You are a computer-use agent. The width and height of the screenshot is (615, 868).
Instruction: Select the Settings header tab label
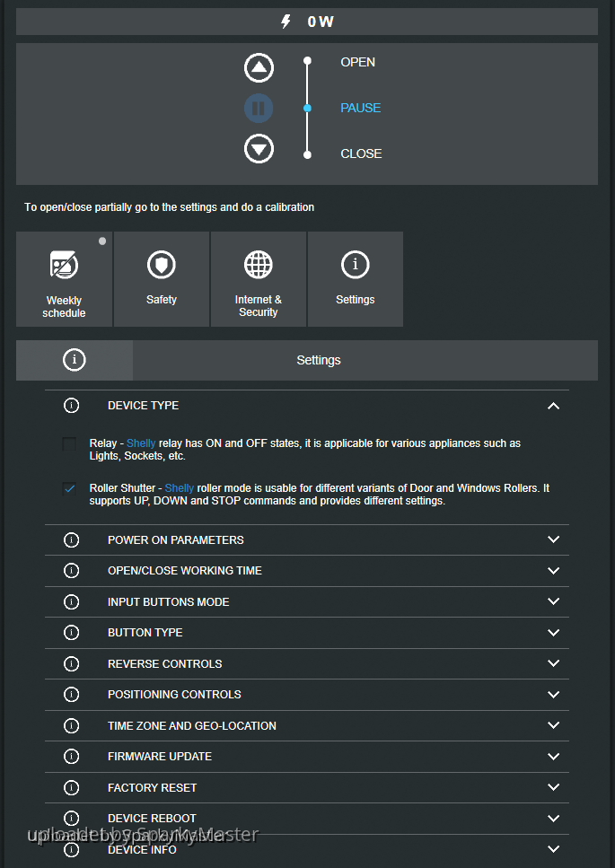point(319,360)
